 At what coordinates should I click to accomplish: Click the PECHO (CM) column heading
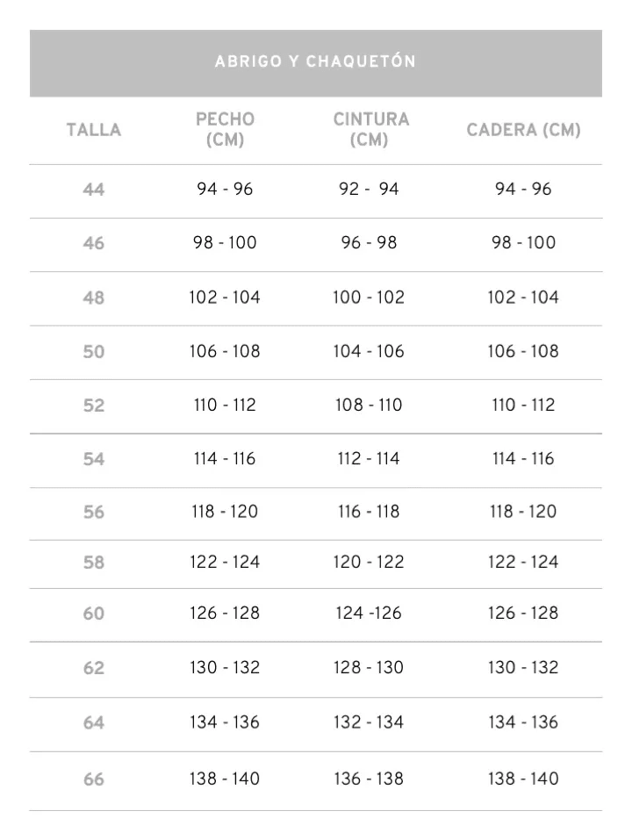pyautogui.click(x=225, y=130)
